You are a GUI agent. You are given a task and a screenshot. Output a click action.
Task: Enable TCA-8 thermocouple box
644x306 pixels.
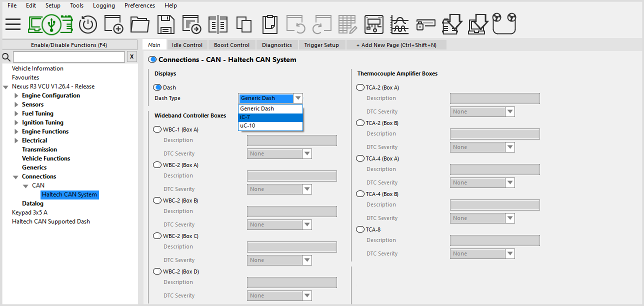(360, 229)
